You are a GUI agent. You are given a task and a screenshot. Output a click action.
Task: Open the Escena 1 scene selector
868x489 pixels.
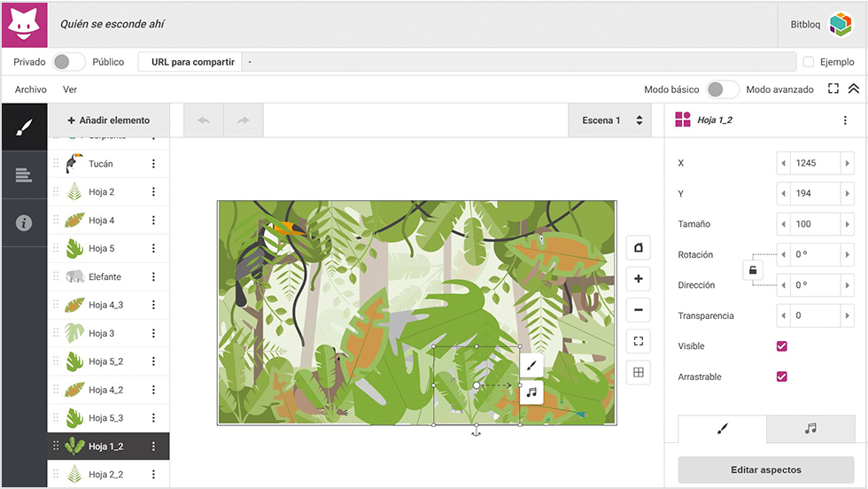coord(612,120)
